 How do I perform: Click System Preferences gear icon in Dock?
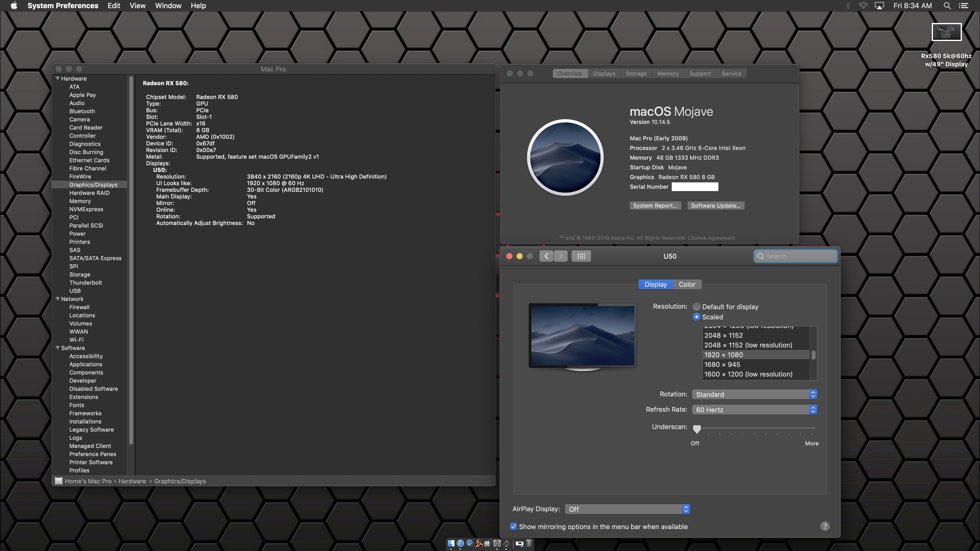point(497,543)
